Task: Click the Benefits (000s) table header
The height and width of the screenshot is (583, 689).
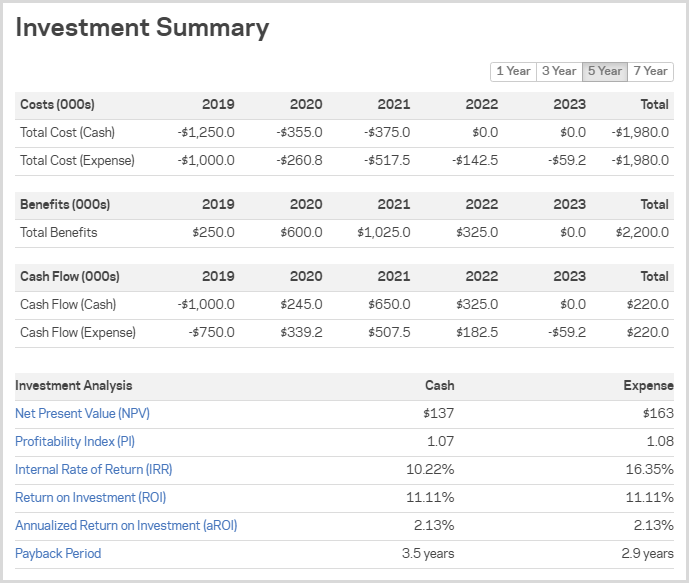Action: point(65,204)
